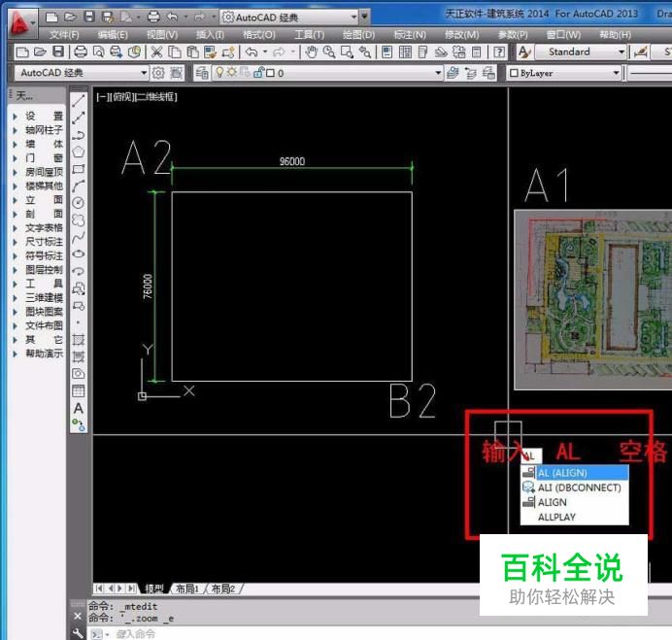The height and width of the screenshot is (640, 672).
Task: Open the Layer Properties Manager icon
Action: point(202,73)
